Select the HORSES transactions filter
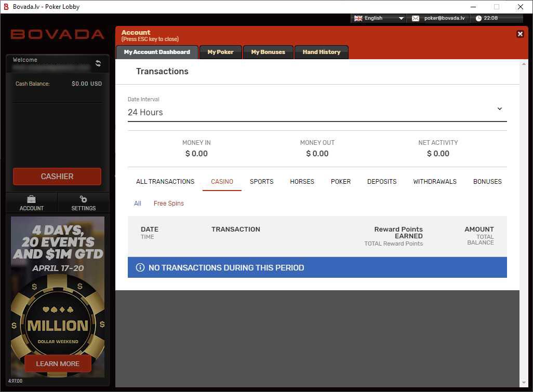 302,182
